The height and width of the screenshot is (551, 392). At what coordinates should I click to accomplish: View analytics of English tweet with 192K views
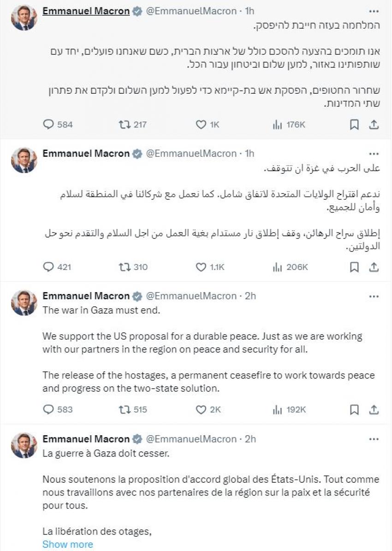point(278,409)
